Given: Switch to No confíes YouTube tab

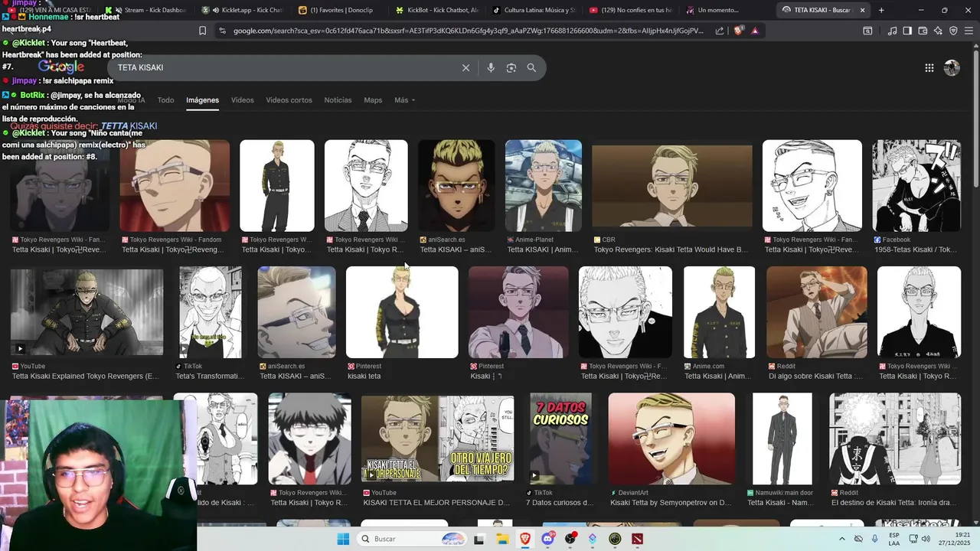Looking at the screenshot, I should pos(630,10).
